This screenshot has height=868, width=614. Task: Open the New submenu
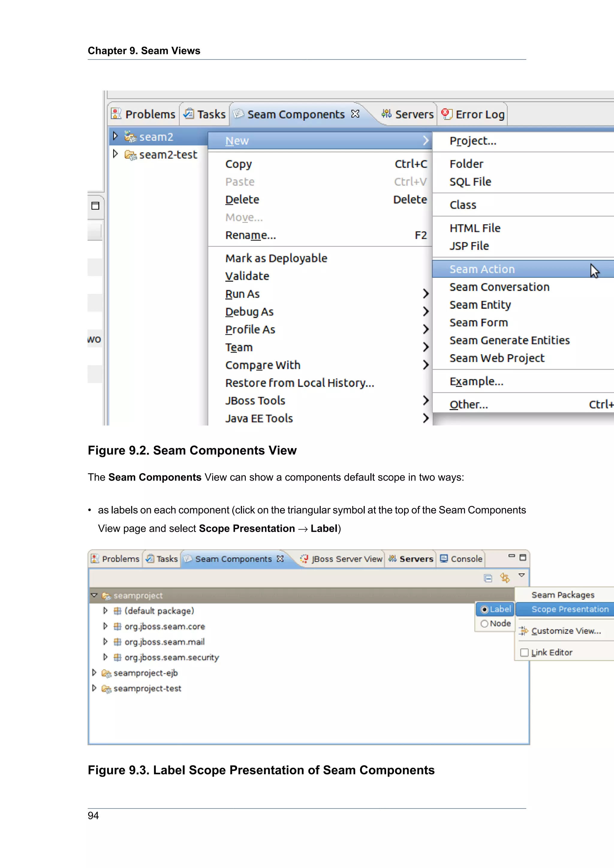320,141
